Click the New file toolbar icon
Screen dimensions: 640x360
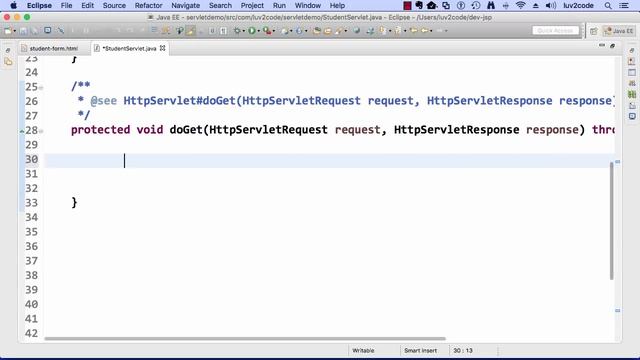7,31
